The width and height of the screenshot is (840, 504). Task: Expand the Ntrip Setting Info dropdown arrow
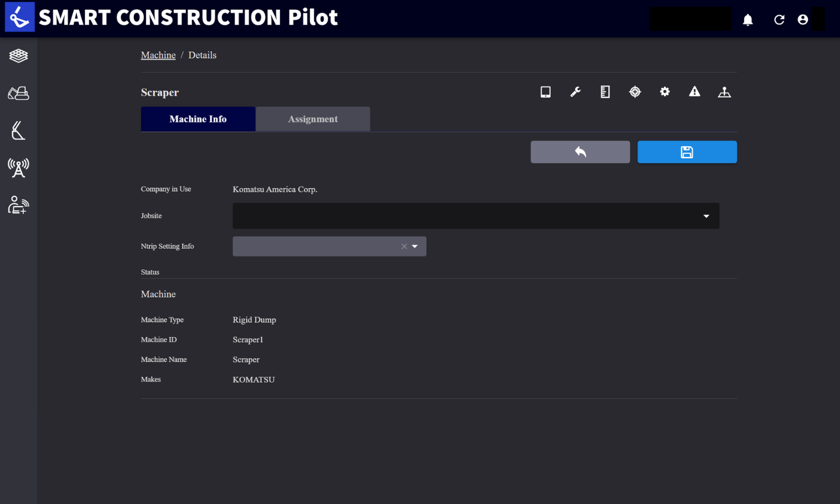click(415, 246)
